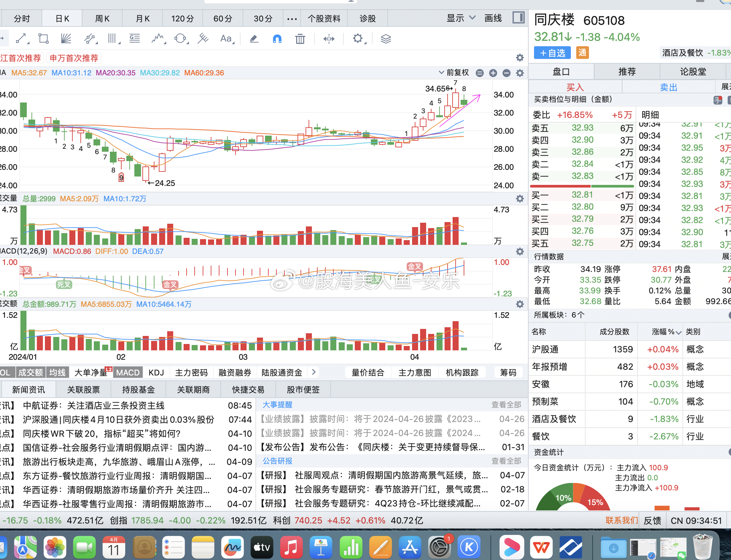
Task: Open System Preferences from the Dock
Action: [439, 547]
